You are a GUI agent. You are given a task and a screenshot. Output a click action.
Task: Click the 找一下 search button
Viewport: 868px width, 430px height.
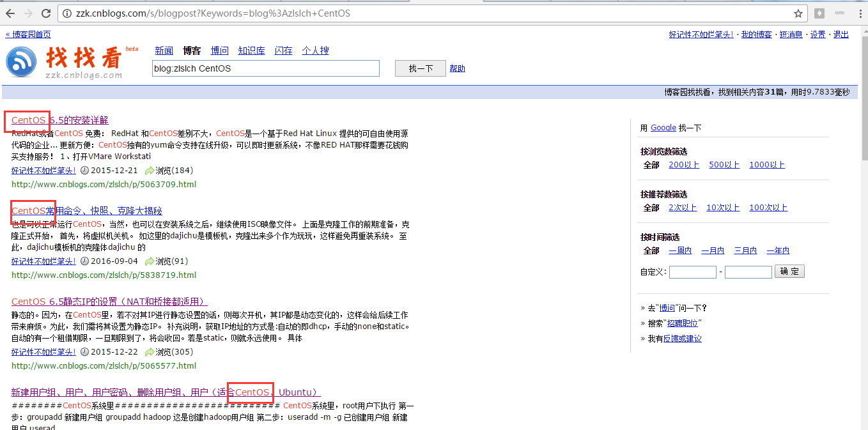click(x=421, y=68)
